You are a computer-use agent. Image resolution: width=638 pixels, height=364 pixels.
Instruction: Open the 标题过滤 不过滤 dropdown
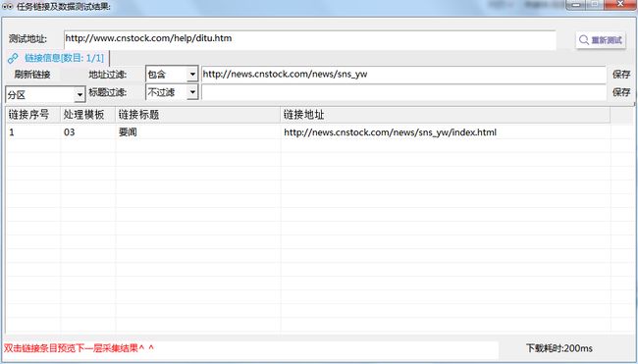(192, 92)
